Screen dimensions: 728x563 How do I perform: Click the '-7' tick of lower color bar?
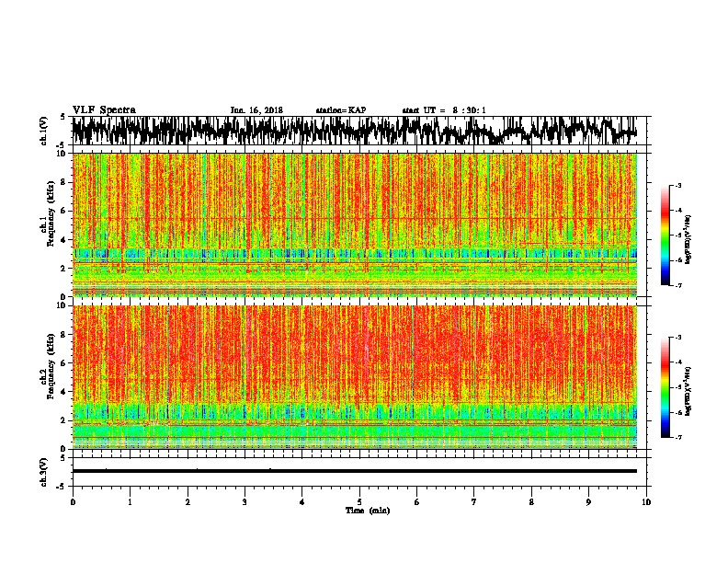(677, 438)
